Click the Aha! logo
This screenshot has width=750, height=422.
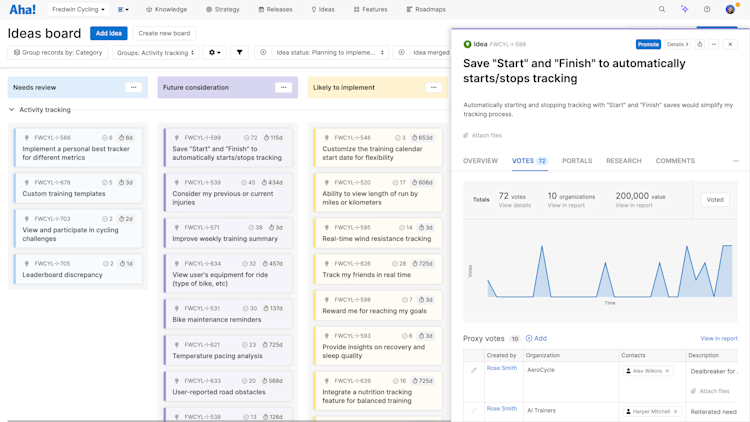click(22, 10)
